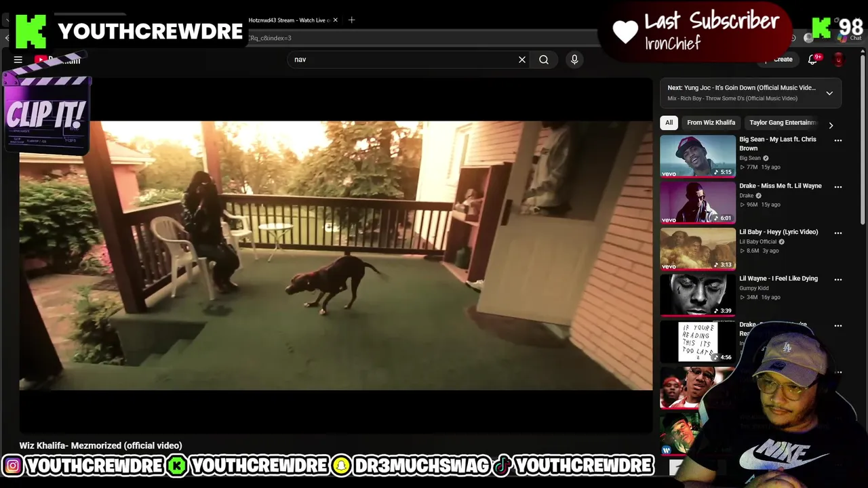Open the account avatar menu
Viewport: 868px width, 488px height.
click(839, 60)
